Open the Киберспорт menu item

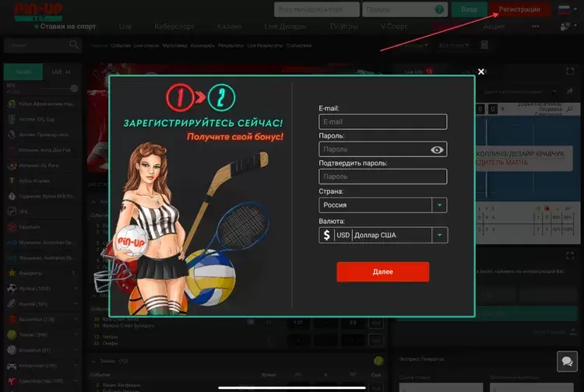[x=174, y=26]
